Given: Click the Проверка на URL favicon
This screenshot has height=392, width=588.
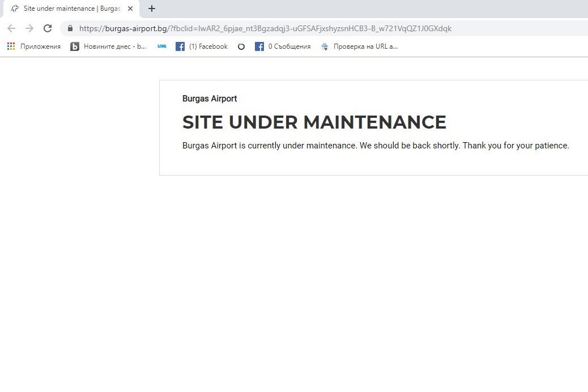Looking at the screenshot, I should coord(325,46).
